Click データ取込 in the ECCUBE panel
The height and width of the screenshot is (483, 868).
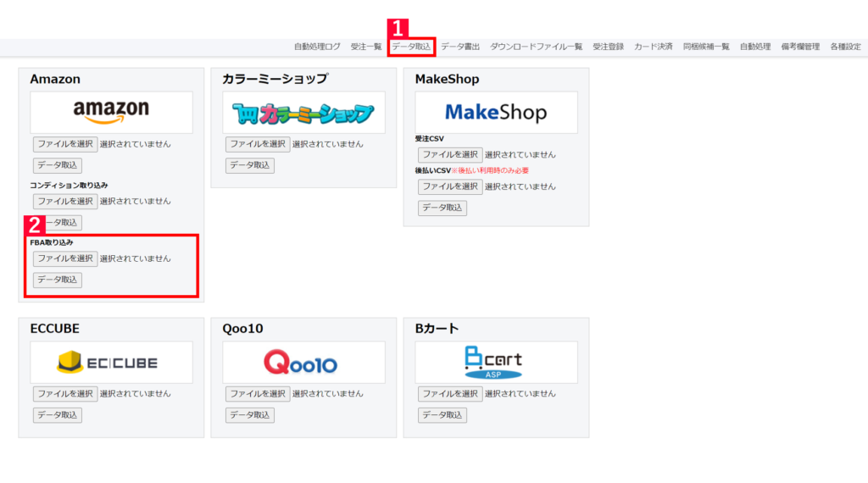58,415
